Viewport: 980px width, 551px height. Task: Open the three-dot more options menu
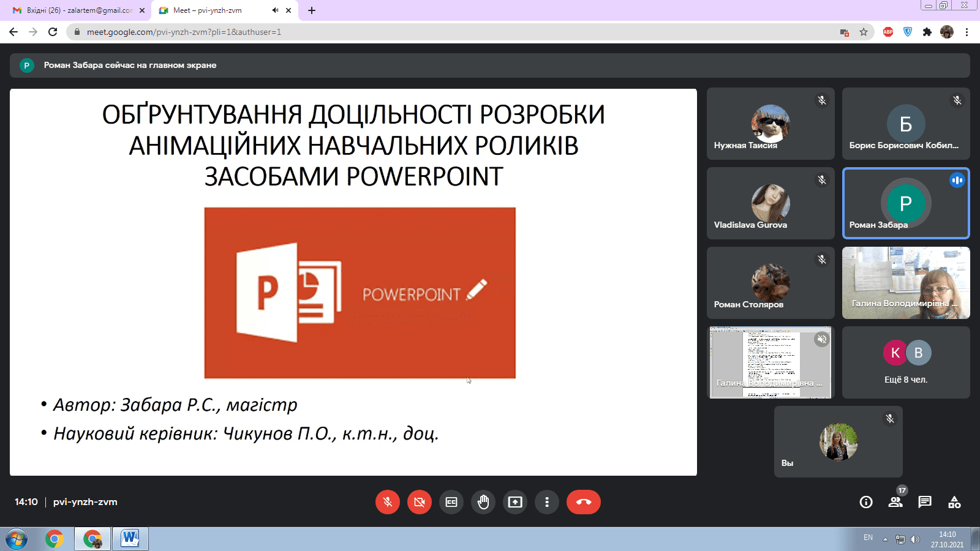pyautogui.click(x=547, y=502)
